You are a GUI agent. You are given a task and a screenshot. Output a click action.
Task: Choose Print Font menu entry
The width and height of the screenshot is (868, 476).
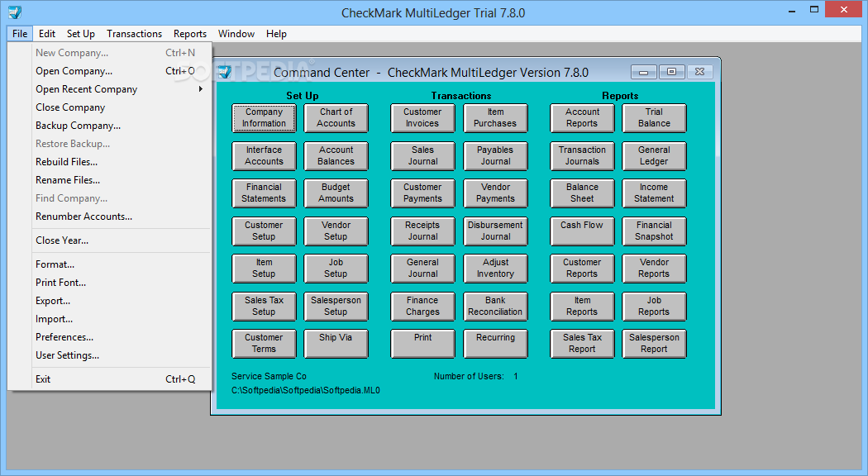tap(110, 283)
